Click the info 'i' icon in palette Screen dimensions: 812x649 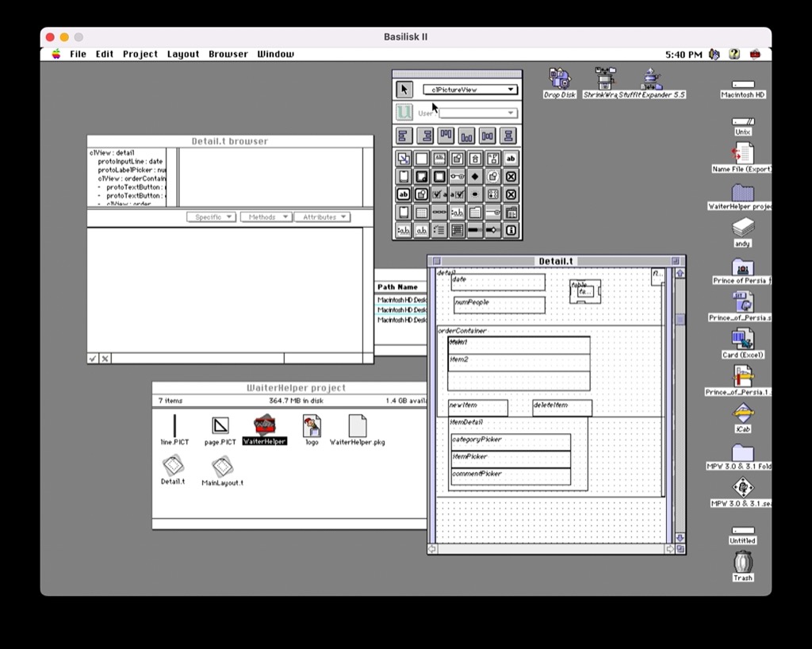pyautogui.click(x=511, y=231)
